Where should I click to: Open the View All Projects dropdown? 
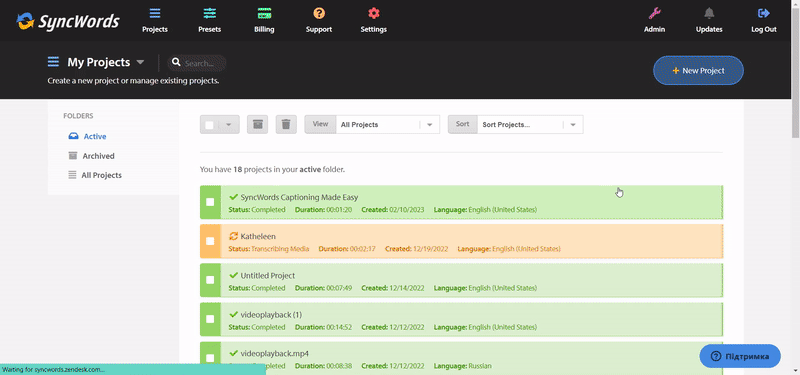tap(388, 124)
